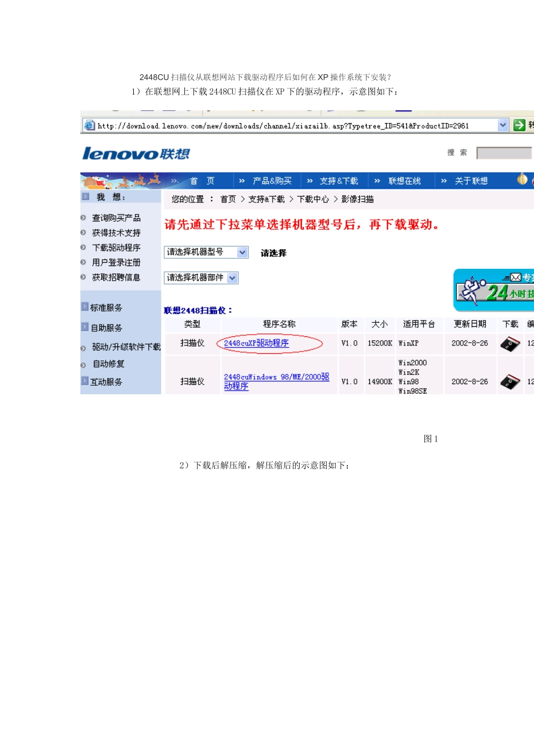This screenshot has width=534, height=756.
Task: Open 请选择机器型号 dropdown
Action: pos(206,252)
